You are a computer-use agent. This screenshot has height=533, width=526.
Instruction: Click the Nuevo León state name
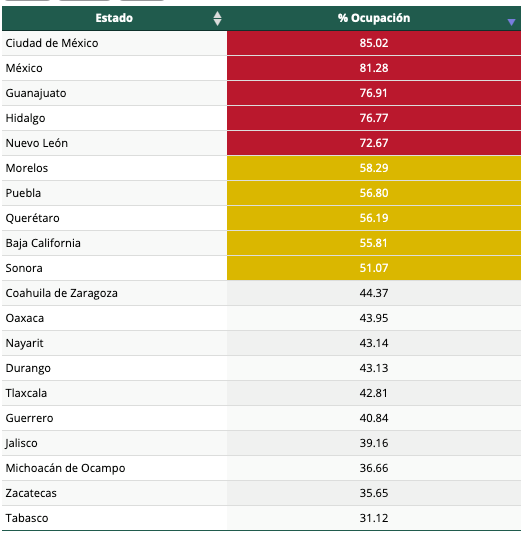click(37, 143)
